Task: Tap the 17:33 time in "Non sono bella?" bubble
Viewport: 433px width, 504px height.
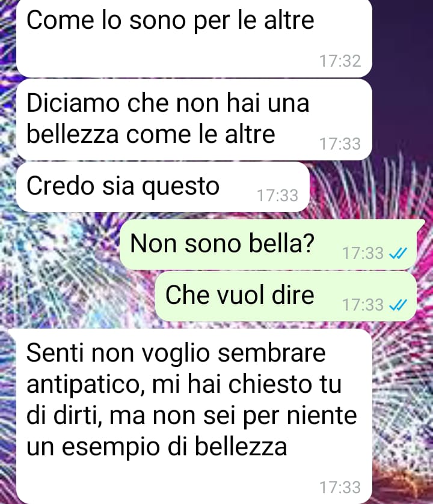Action: point(363,254)
